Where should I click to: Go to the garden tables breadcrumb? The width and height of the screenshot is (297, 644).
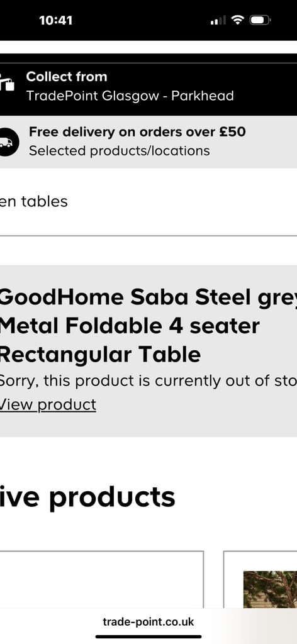tap(34, 202)
